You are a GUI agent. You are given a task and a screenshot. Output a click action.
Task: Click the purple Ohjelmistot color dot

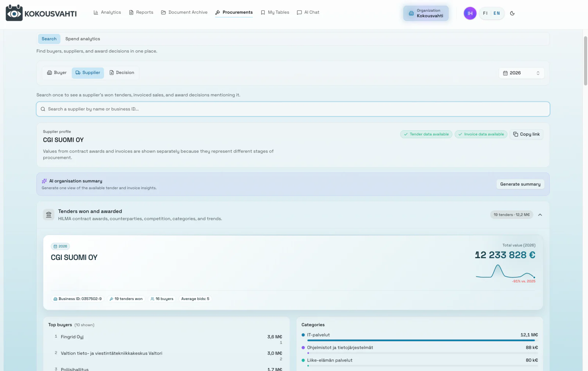303,348
